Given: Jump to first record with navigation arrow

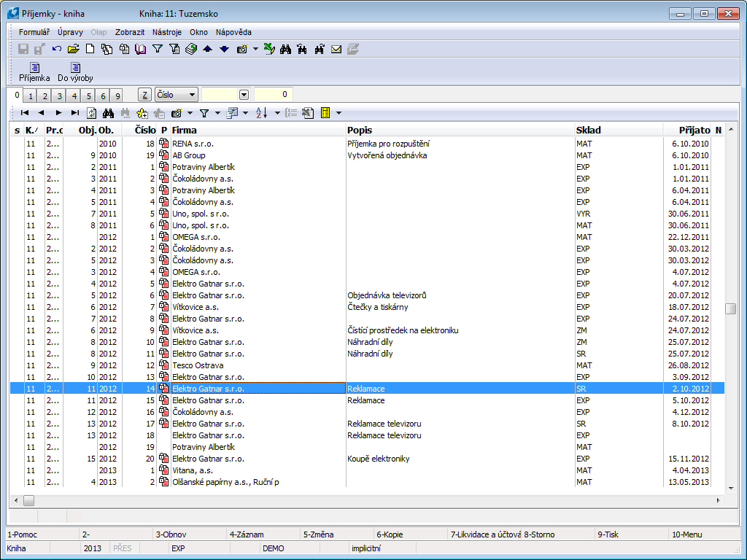Looking at the screenshot, I should click(25, 113).
